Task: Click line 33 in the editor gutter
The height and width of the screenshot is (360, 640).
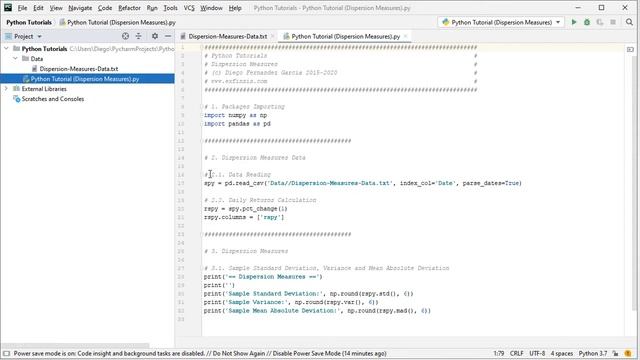Action: (182, 319)
